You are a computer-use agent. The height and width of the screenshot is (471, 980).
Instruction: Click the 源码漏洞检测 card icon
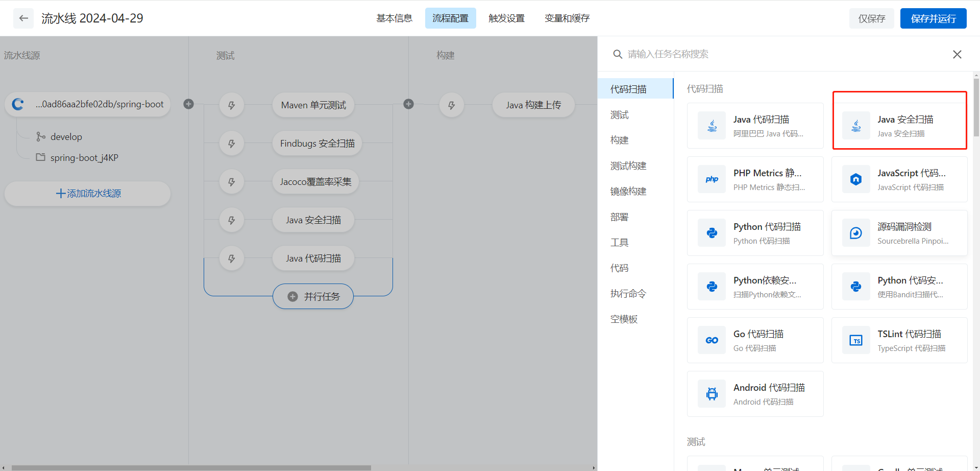[x=856, y=233]
